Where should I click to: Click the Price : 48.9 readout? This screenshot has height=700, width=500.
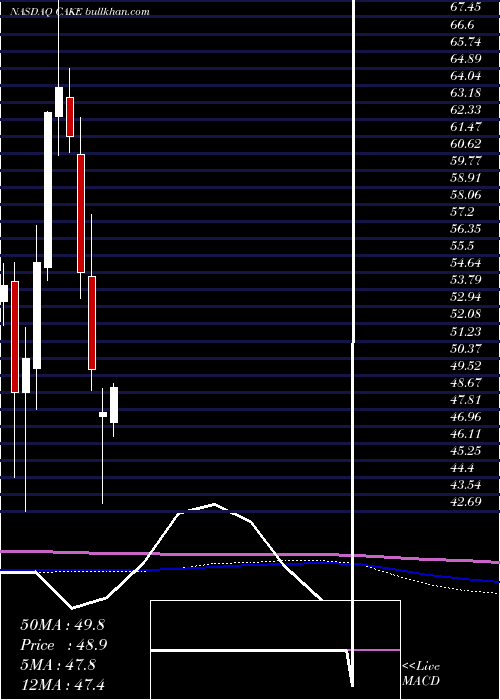63,644
